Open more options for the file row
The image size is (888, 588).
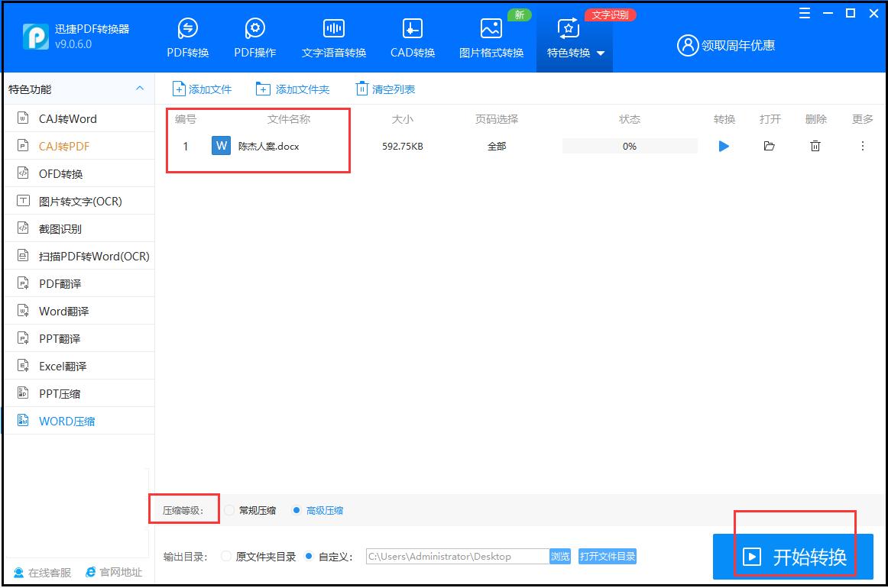click(862, 146)
